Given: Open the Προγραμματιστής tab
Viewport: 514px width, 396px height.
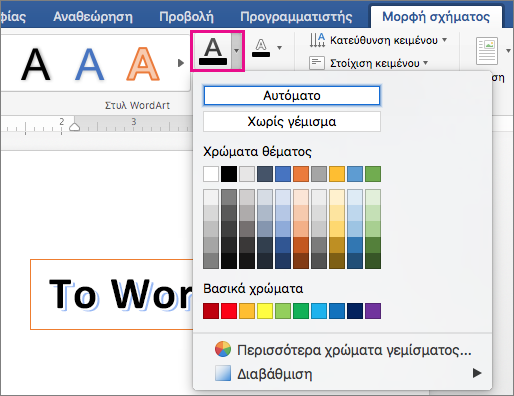Looking at the screenshot, I should click(x=296, y=16).
